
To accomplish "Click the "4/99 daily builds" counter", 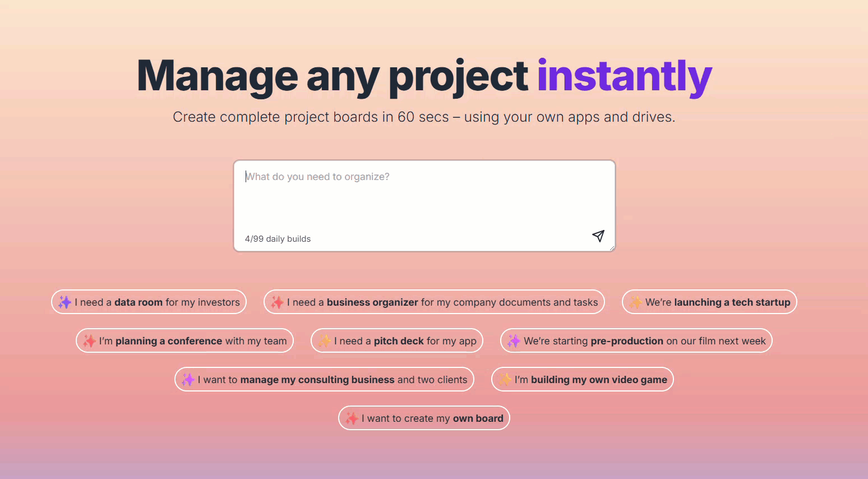I will [x=278, y=239].
